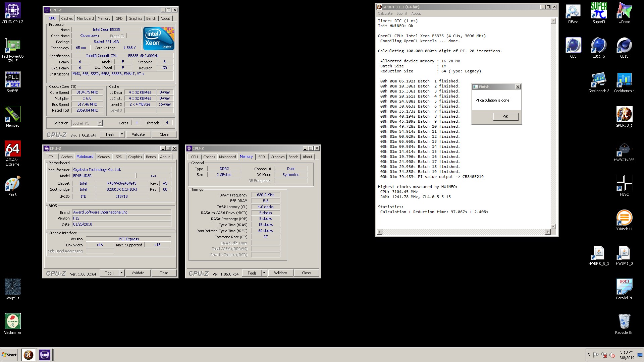This screenshot has width=644, height=362.
Task: Click the Intel Xeon inside logo
Action: [159, 39]
